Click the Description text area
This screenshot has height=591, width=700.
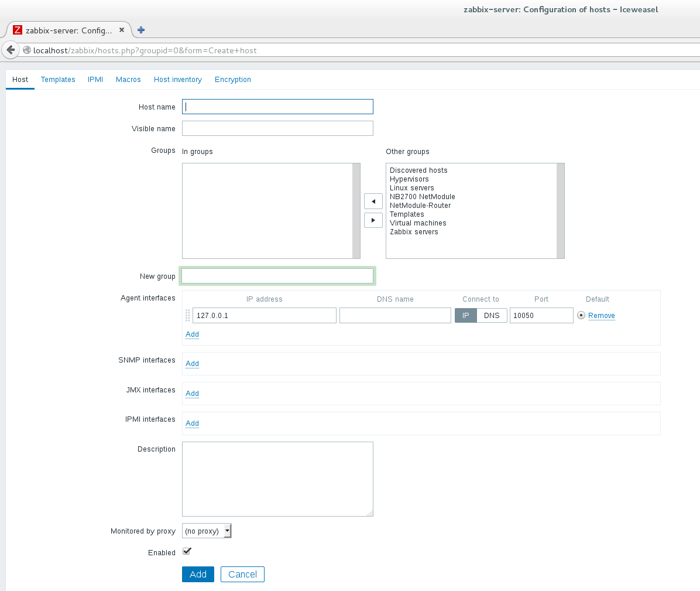tap(277, 479)
